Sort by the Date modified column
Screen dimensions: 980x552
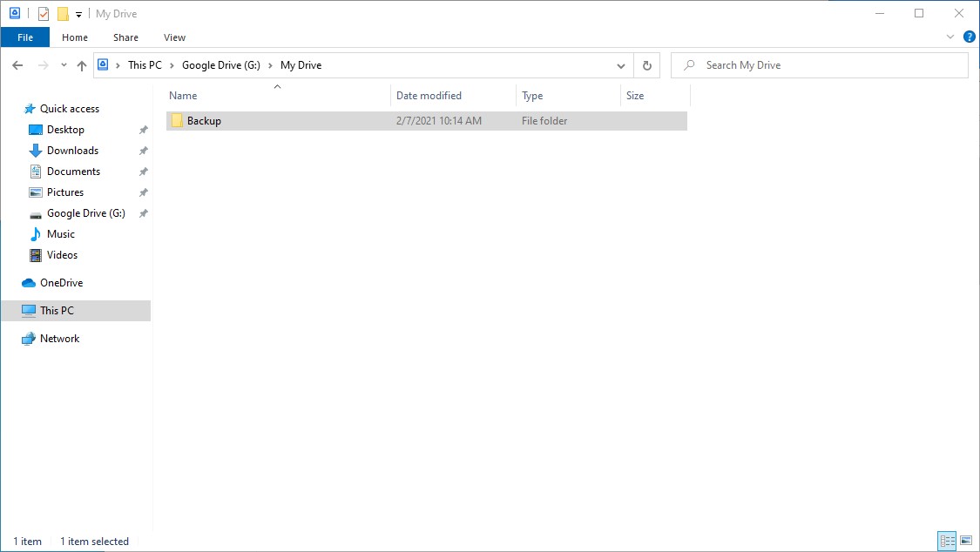(x=429, y=96)
